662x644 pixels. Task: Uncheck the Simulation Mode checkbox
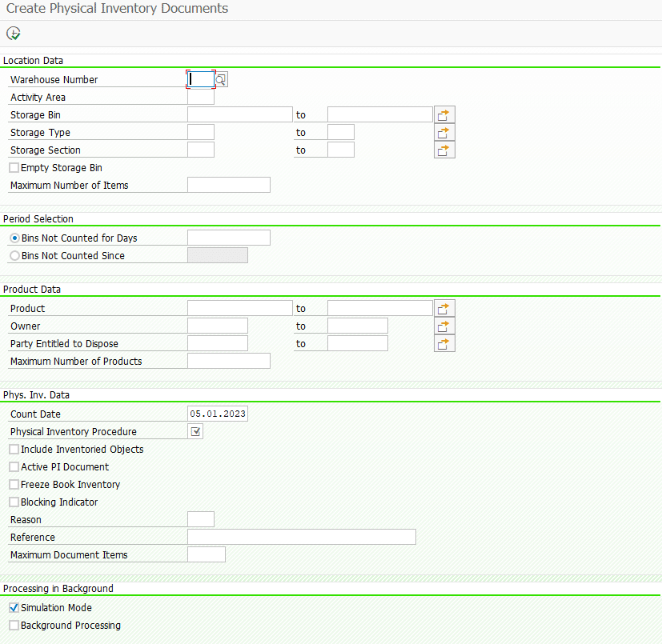(x=14, y=608)
